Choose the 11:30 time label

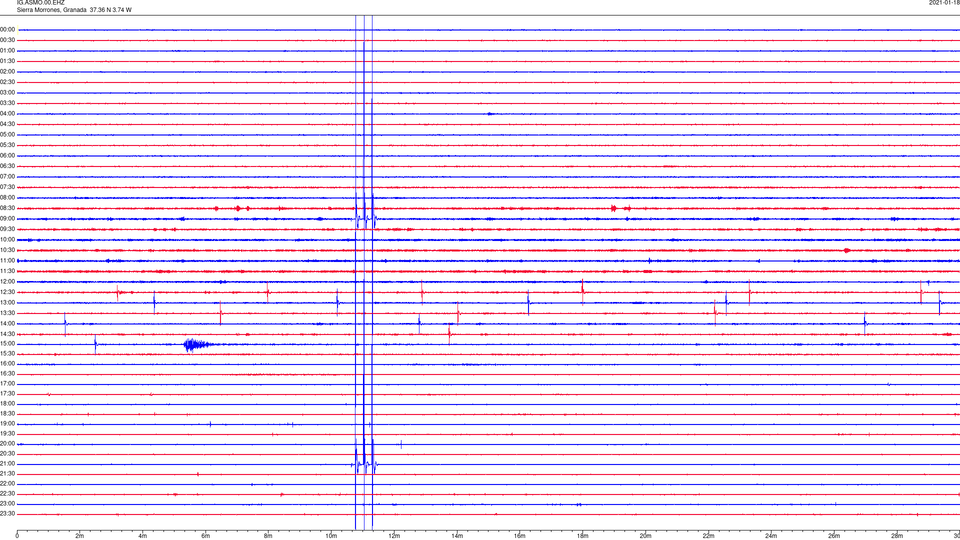pos(8,271)
